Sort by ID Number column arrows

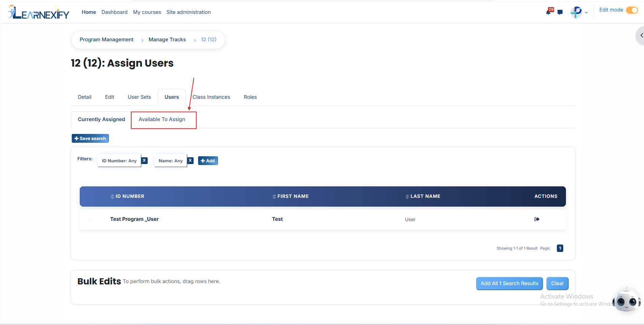coord(112,196)
